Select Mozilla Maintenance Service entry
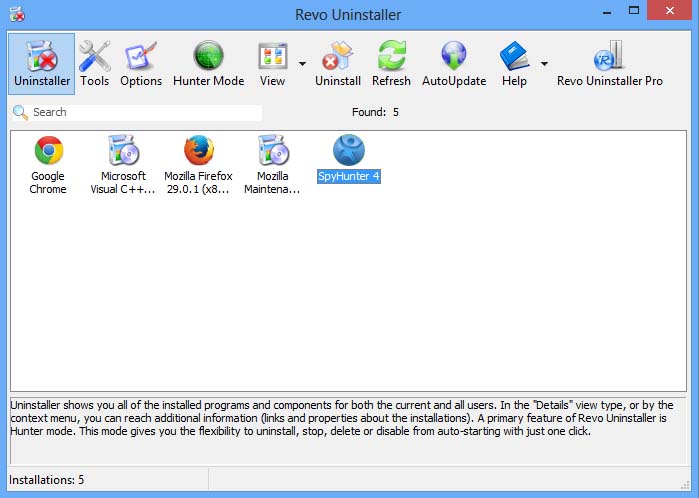The image size is (699, 498). pyautogui.click(x=272, y=165)
